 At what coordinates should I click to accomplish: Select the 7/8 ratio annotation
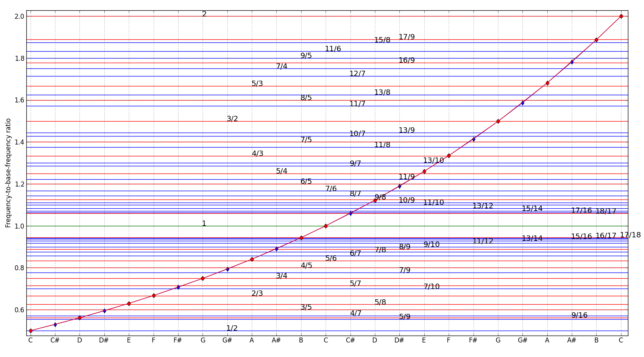point(380,250)
